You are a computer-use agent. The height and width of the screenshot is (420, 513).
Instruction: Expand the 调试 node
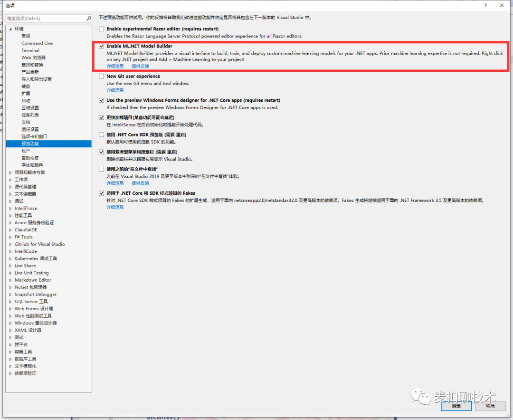tap(10, 201)
